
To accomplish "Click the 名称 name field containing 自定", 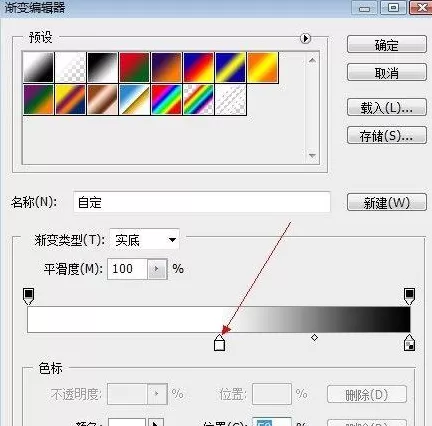I will tap(202, 202).
